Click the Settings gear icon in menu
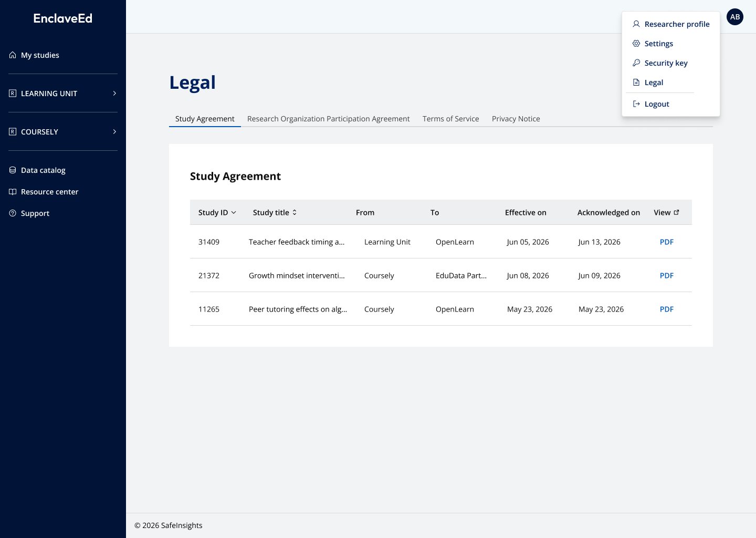The height and width of the screenshot is (538, 756). [636, 44]
